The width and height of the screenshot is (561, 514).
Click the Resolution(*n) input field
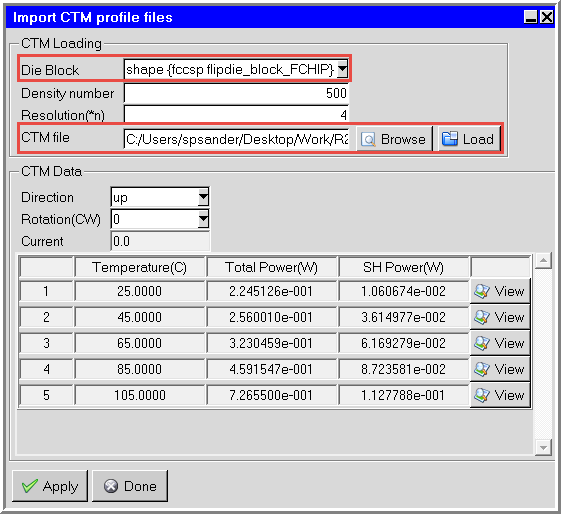point(236,114)
